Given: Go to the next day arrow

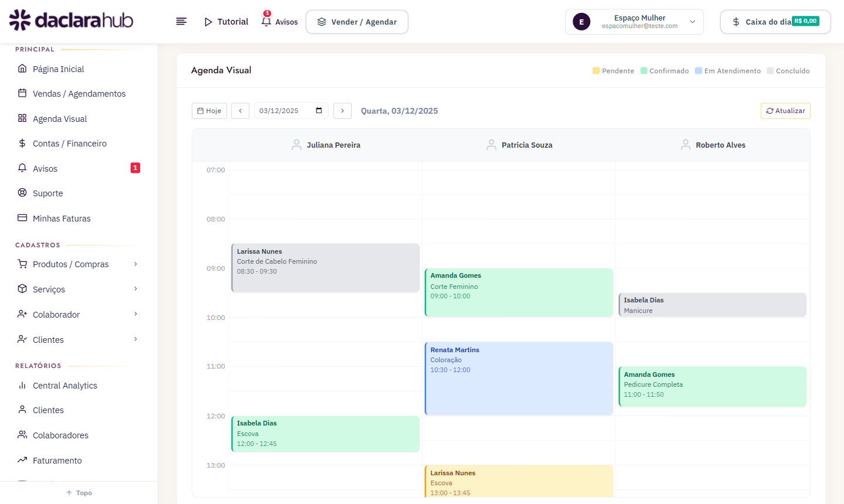Looking at the screenshot, I should [x=342, y=111].
